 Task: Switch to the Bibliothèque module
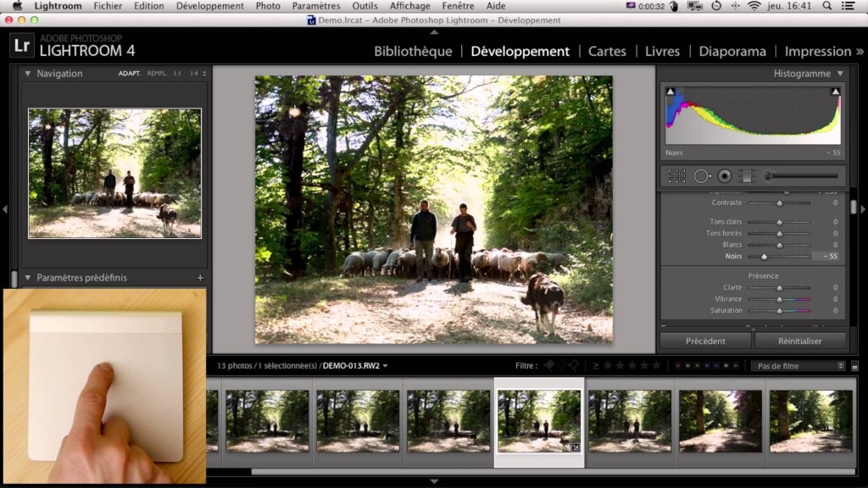pyautogui.click(x=413, y=51)
